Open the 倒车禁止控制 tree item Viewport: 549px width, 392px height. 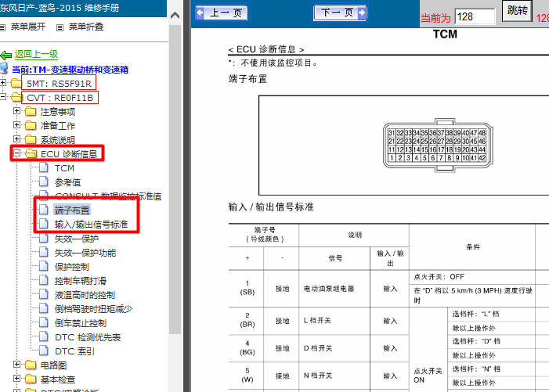point(80,323)
